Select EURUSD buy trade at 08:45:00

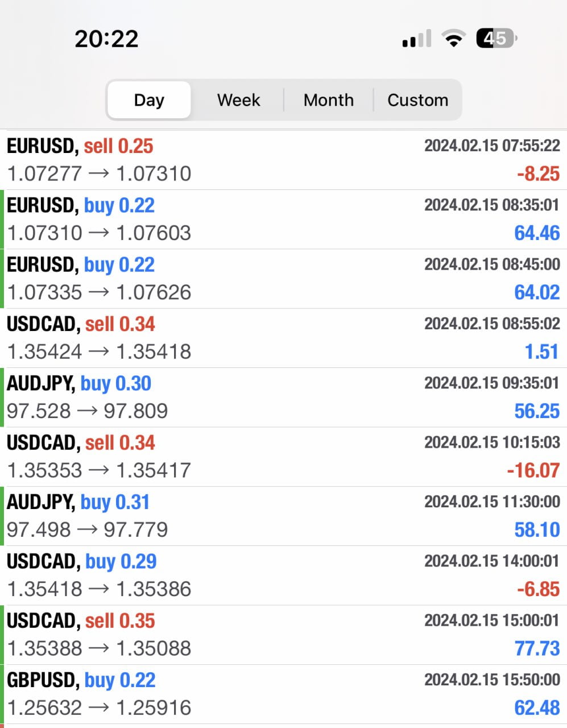(x=283, y=279)
